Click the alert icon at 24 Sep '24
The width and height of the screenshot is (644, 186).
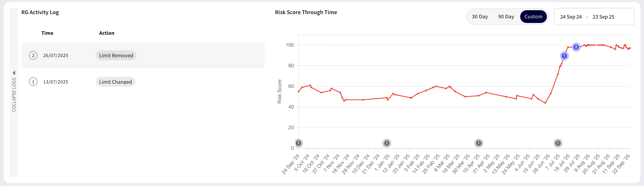click(x=299, y=143)
